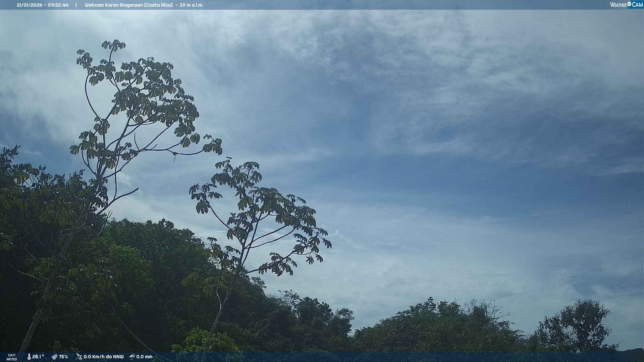Image resolution: width=644 pixels, height=362 pixels.
Task: Click the WeatherCam camera lens icon
Action: (629, 4)
